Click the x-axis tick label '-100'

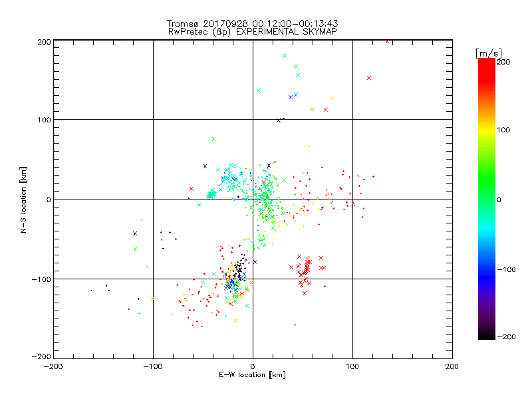coord(153,366)
